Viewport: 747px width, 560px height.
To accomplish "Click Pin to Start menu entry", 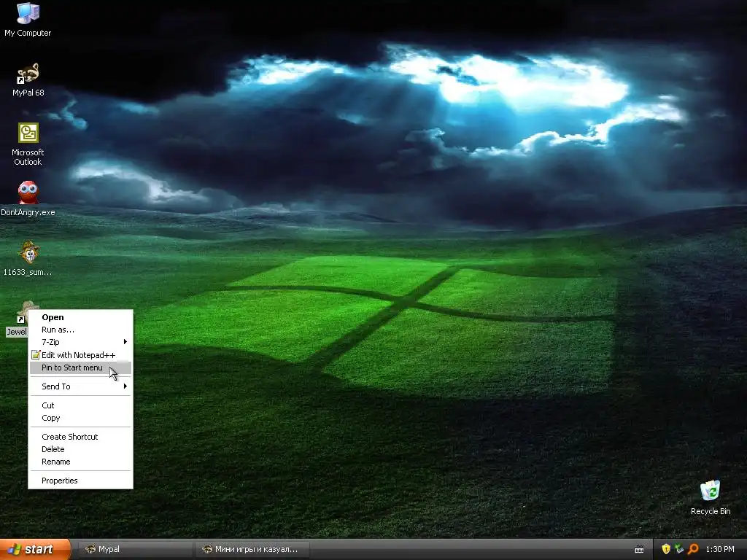I will pyautogui.click(x=80, y=367).
